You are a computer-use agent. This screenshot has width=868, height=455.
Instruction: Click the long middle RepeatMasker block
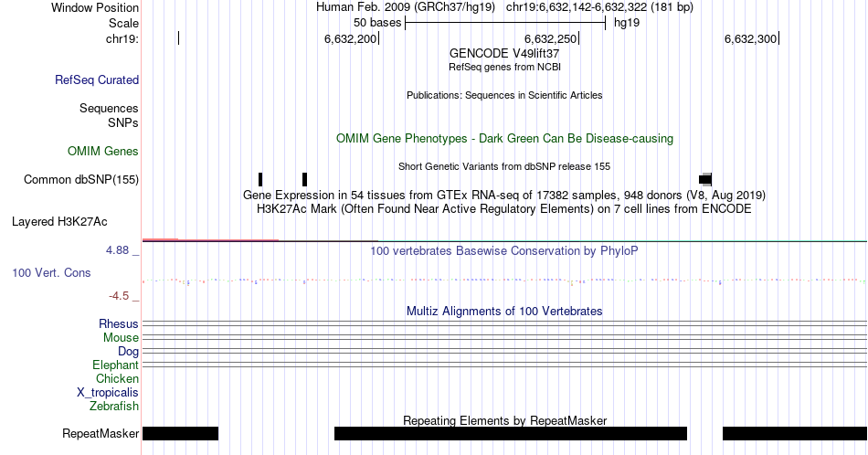tap(511, 433)
